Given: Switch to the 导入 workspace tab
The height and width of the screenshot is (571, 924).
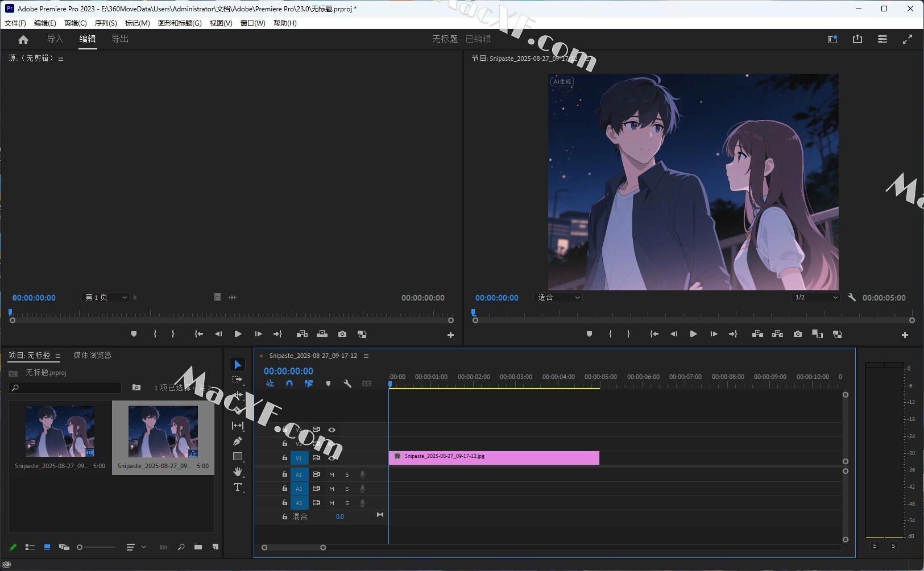Looking at the screenshot, I should click(x=55, y=39).
